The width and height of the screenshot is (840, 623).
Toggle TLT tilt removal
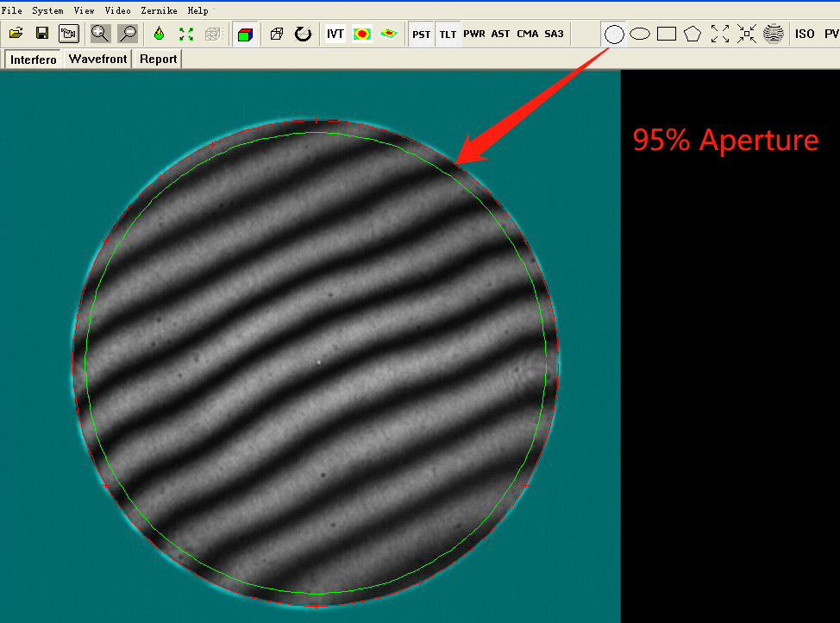(448, 35)
